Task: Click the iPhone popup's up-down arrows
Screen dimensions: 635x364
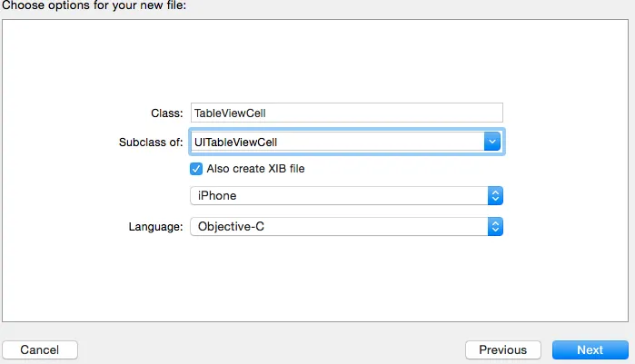Action: point(495,196)
